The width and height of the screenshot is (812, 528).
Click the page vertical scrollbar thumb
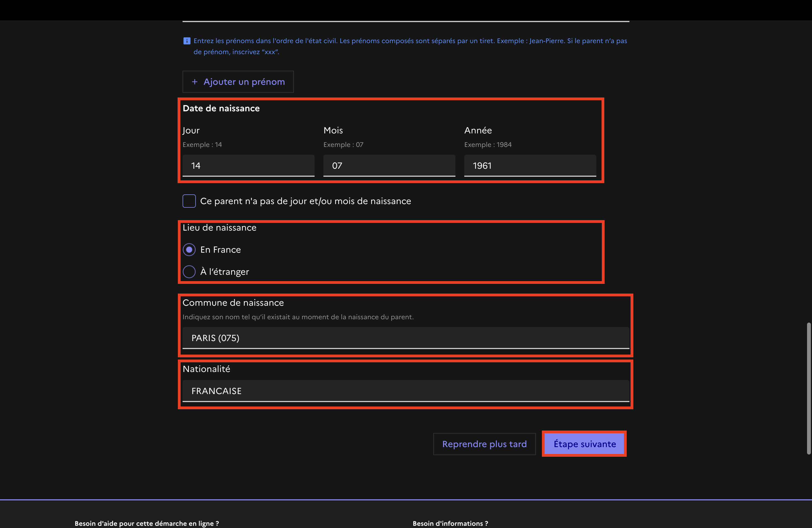[808, 388]
